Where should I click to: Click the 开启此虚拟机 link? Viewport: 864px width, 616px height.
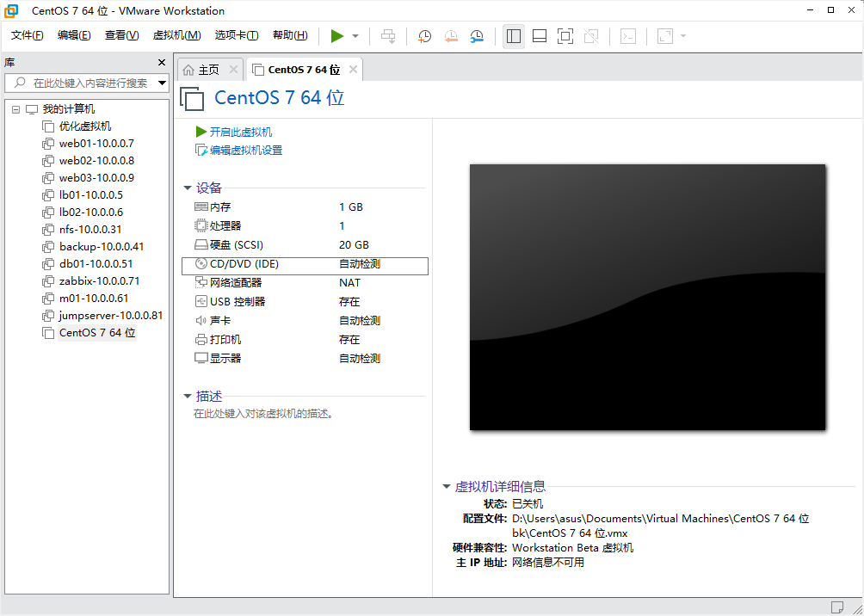[241, 132]
